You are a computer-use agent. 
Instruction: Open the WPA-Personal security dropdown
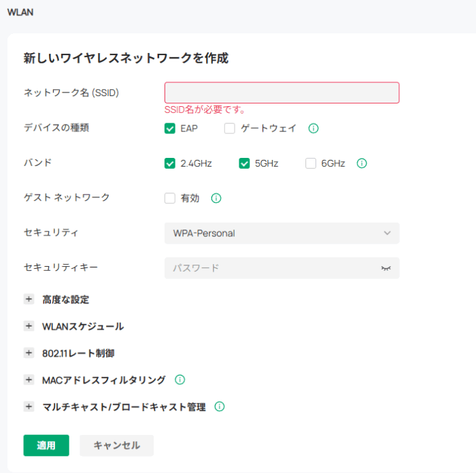click(x=282, y=233)
